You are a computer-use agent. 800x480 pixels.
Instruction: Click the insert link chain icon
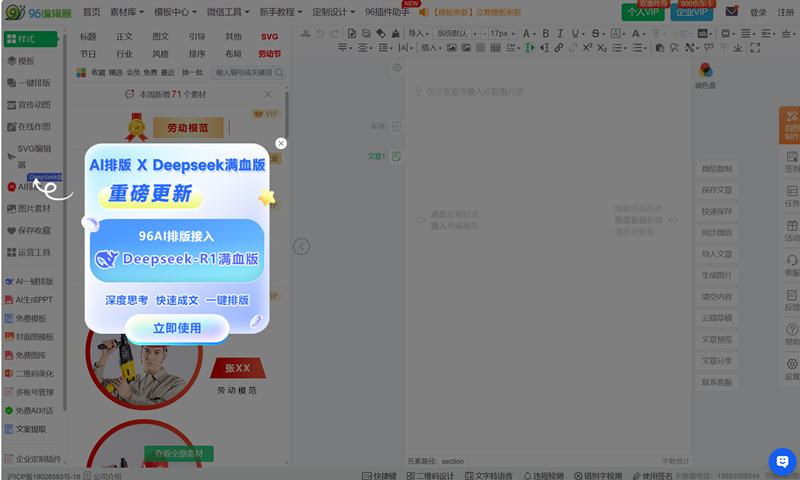point(559,48)
